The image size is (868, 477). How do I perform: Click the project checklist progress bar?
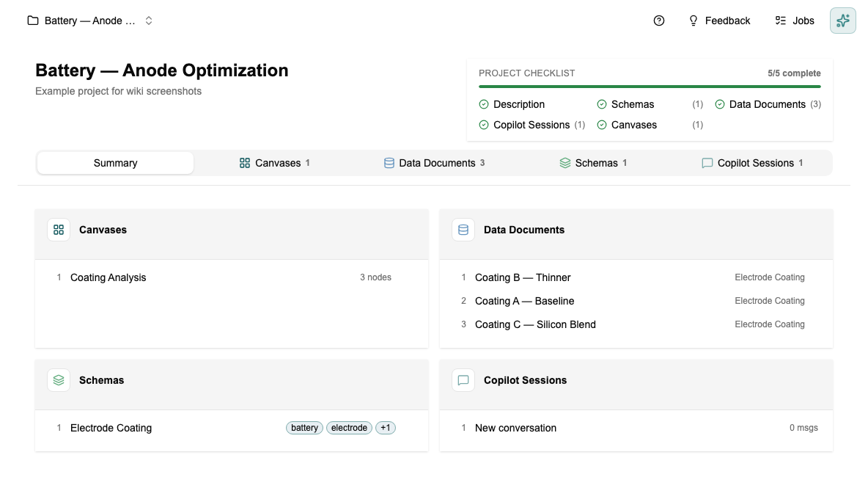click(650, 87)
